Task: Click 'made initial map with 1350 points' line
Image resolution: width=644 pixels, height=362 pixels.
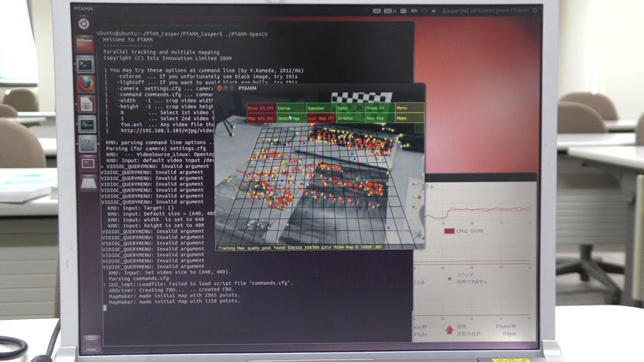Action: click(174, 301)
